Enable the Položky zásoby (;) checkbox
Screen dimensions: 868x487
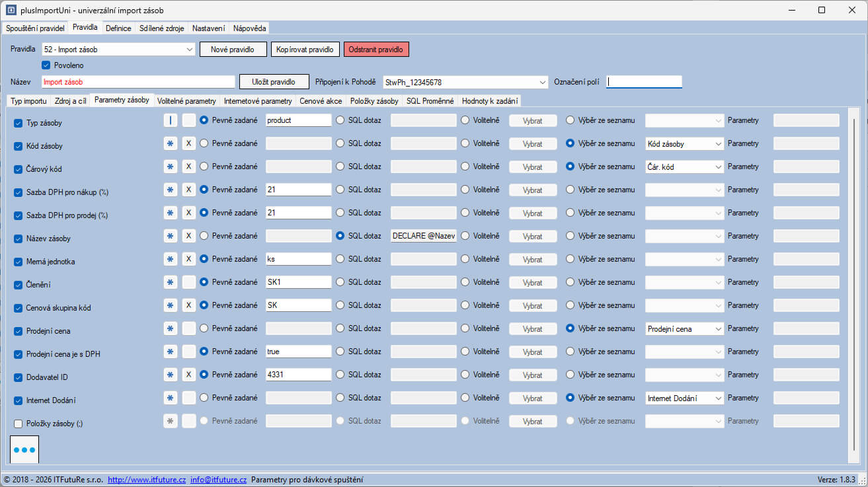[18, 423]
